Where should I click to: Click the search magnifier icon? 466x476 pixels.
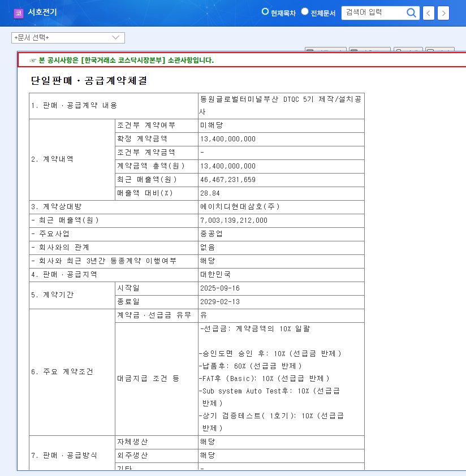tap(412, 12)
